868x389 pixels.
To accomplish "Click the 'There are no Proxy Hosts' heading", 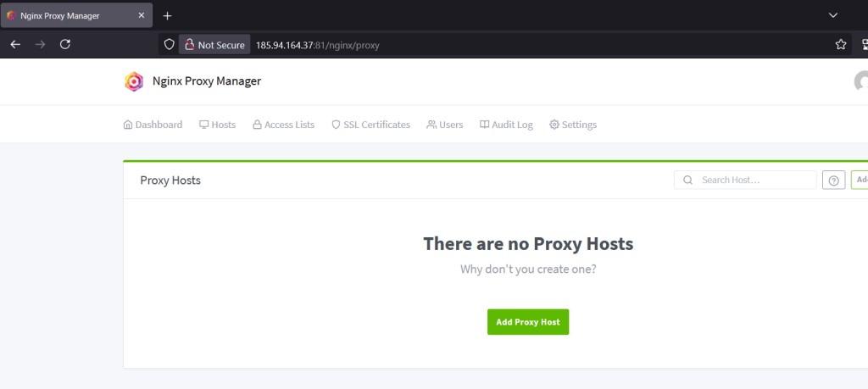I will tap(528, 243).
